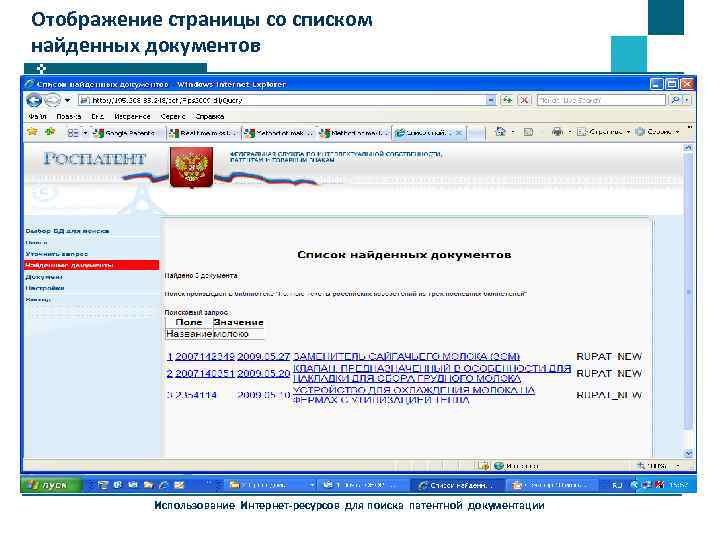Click the Список найден... taskbar button
The height and width of the screenshot is (540, 720).
[457, 485]
